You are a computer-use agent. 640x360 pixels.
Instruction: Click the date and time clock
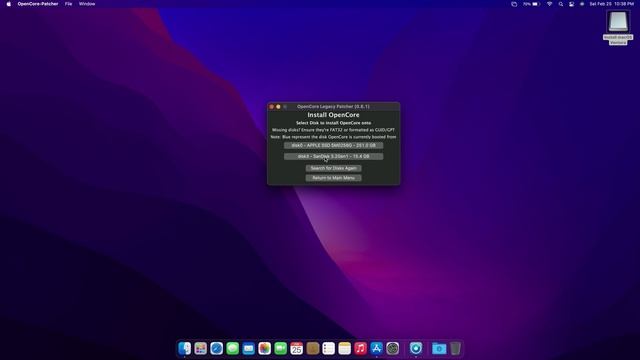point(611,4)
